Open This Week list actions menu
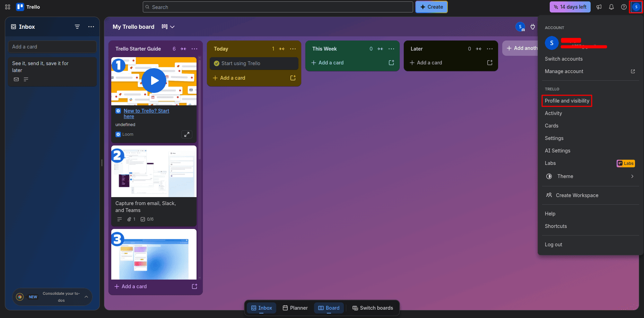The image size is (644, 318). (391, 49)
